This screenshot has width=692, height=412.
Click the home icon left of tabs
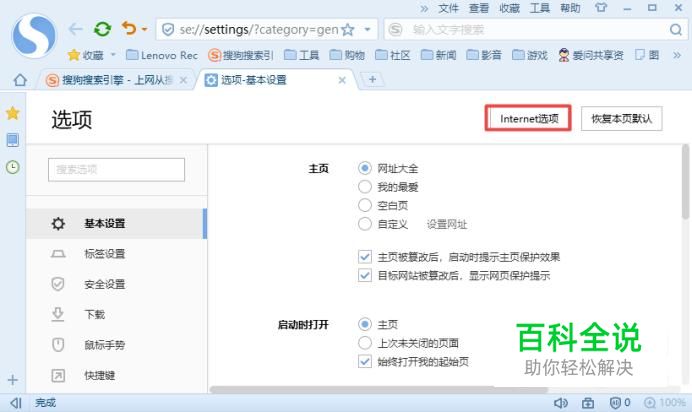coord(20,80)
